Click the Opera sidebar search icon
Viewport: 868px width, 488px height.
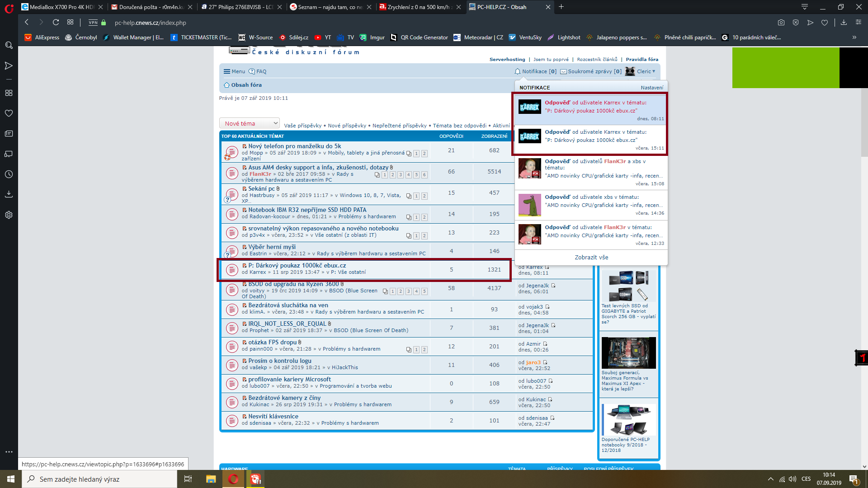[9, 45]
